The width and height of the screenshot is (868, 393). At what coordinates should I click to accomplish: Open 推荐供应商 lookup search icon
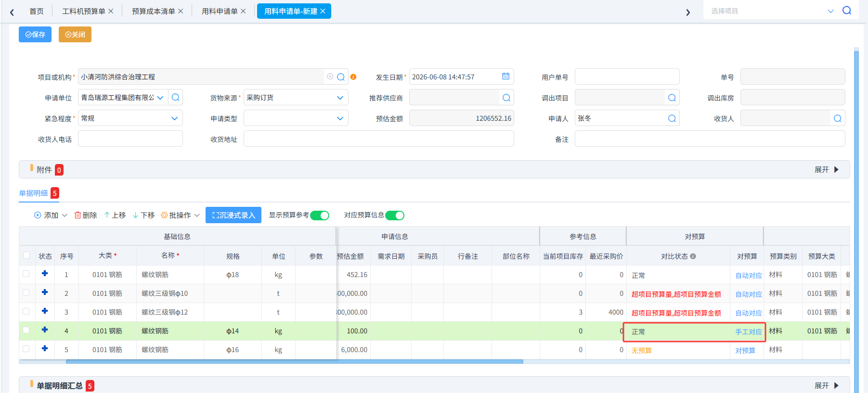[506, 98]
